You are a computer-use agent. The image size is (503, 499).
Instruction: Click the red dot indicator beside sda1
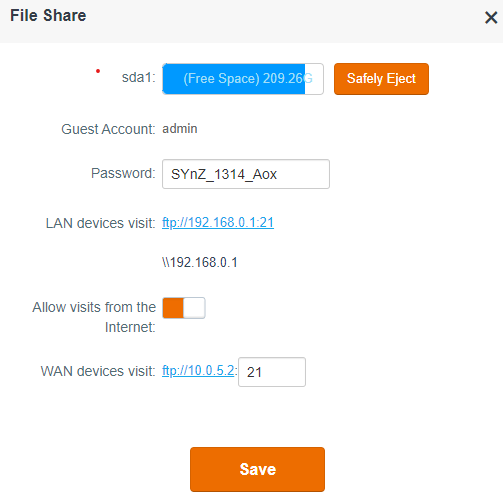(x=98, y=71)
